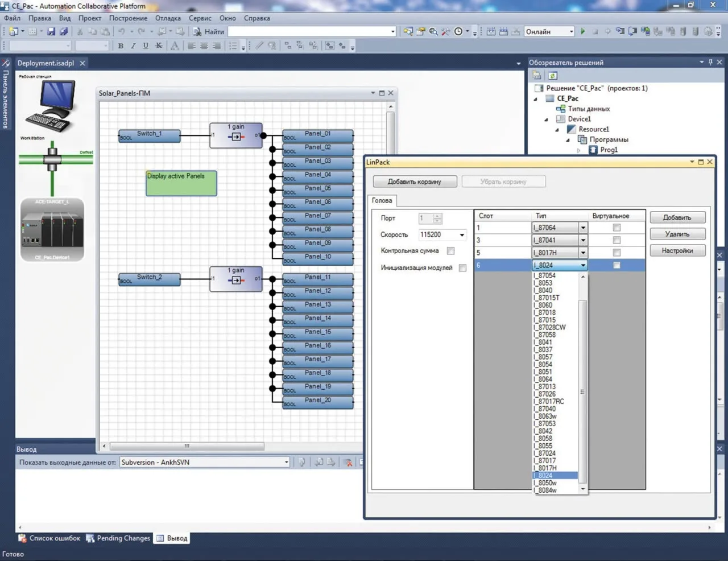
Task: Toggle Виртуальное checkbox for slot 5
Action: point(617,253)
